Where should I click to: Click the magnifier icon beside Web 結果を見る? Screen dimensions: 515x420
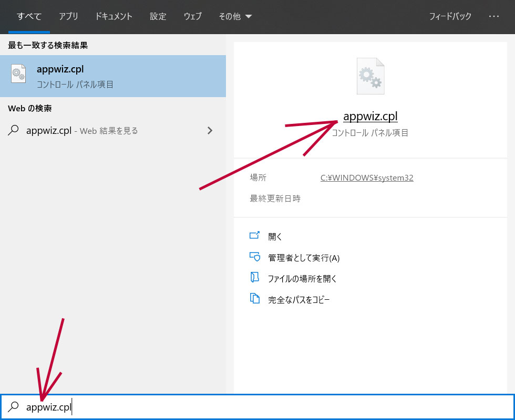(x=13, y=130)
